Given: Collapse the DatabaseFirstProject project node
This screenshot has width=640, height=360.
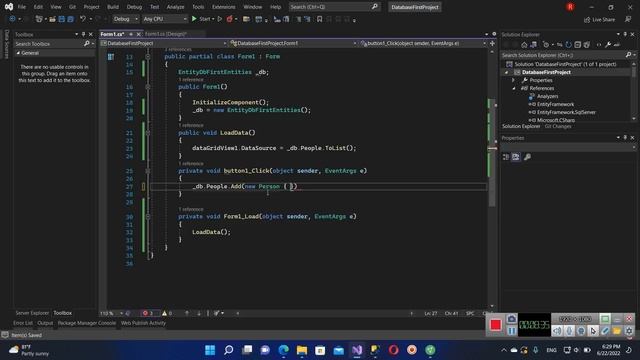Looking at the screenshot, I should click(507, 72).
